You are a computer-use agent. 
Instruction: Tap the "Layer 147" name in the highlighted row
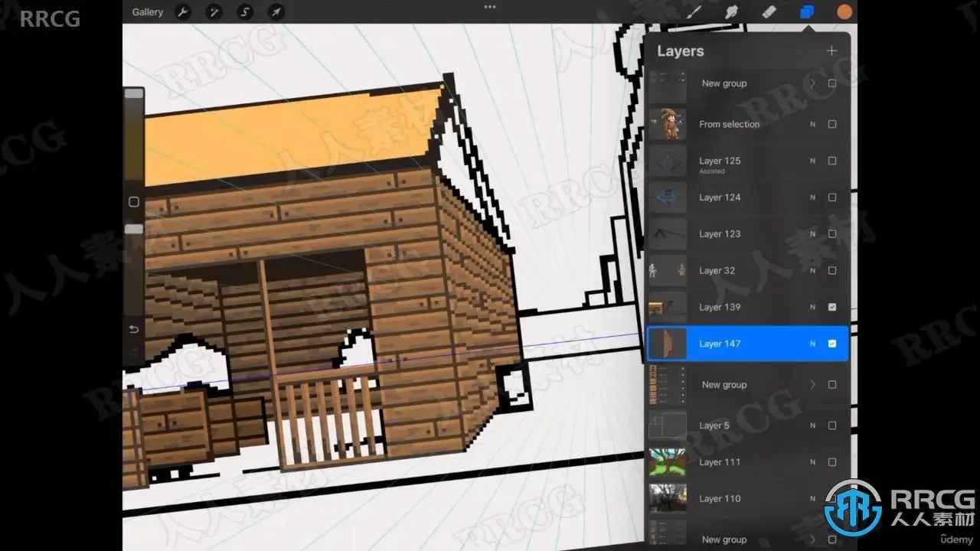[x=720, y=344]
